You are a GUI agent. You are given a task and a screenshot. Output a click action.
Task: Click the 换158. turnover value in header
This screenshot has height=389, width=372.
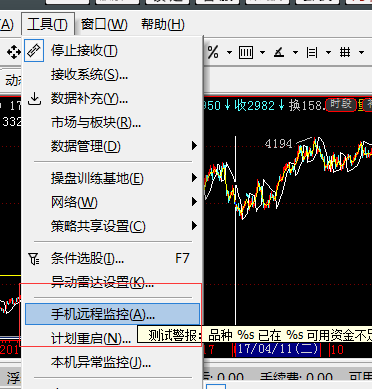(x=306, y=106)
